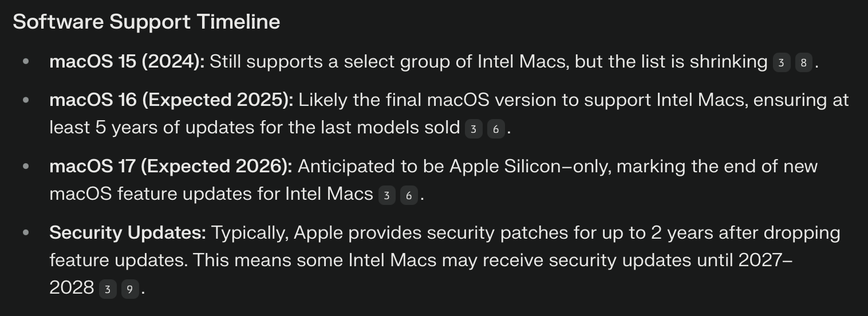
Task: Click the bullet point before macOS 17
Action: pyautogui.click(x=26, y=167)
